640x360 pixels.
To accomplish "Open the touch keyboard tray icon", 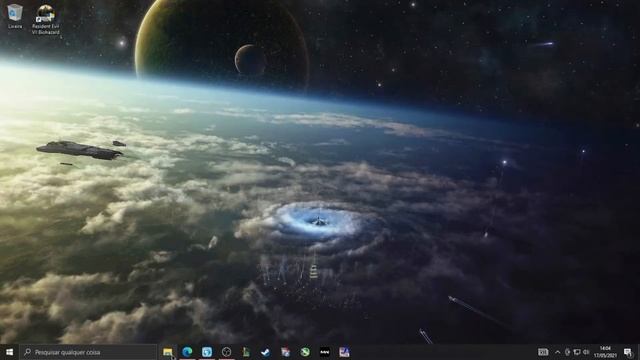I will 543,352.
